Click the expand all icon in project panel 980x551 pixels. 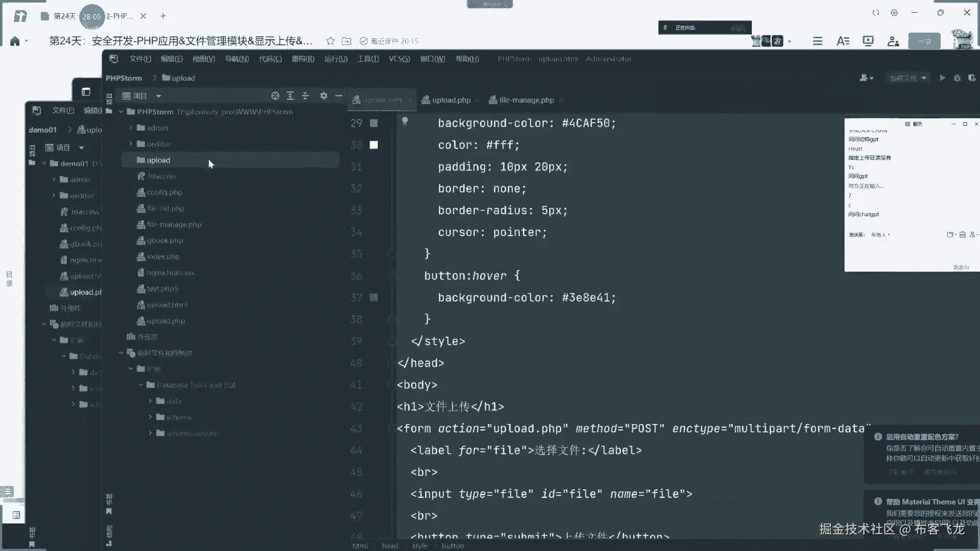[290, 96]
